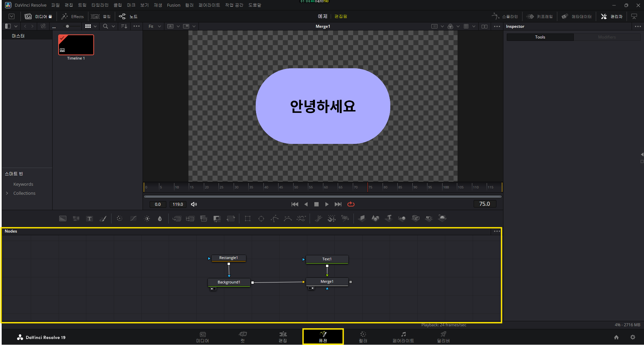Screen dimensions: 644x345
Task: Select the Text 3D tool
Action: click(388, 218)
